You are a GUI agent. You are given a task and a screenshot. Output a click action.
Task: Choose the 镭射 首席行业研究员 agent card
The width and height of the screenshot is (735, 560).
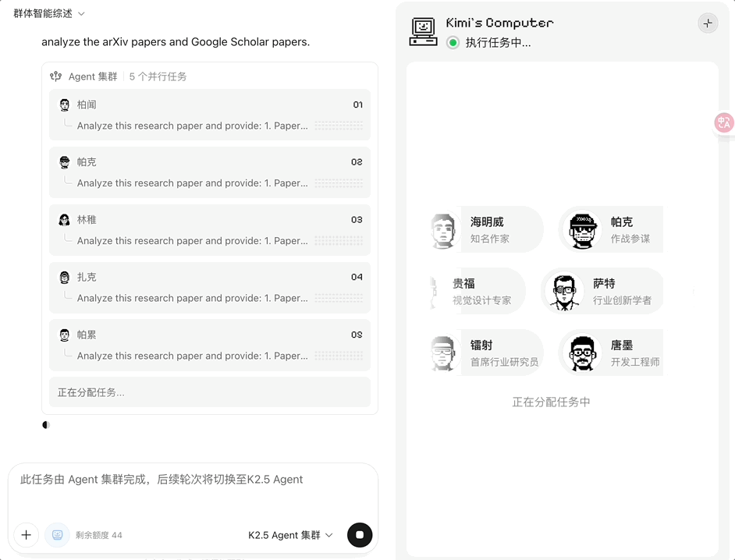486,353
